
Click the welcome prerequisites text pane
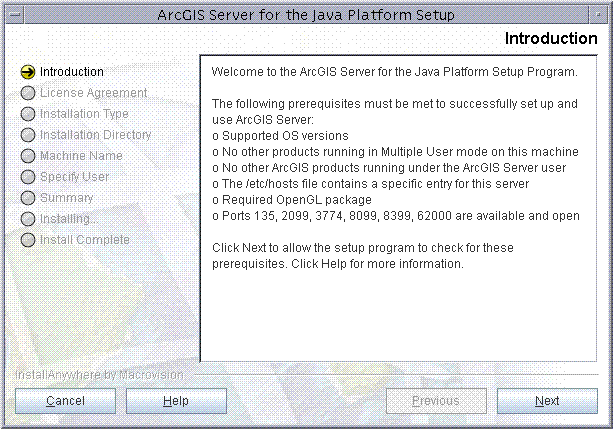(398, 208)
